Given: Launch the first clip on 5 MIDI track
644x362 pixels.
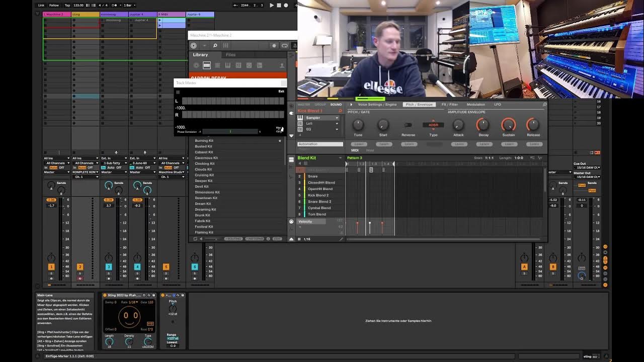Looking at the screenshot, I should [160, 20].
